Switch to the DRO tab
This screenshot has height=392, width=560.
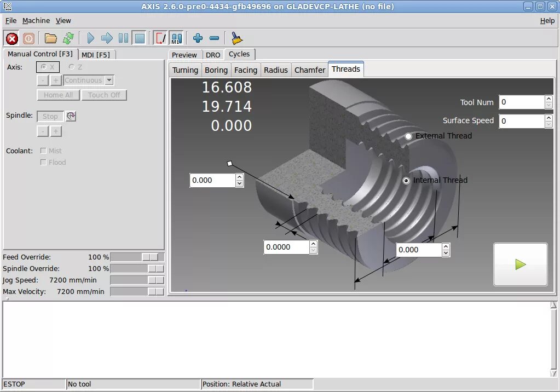tap(213, 55)
